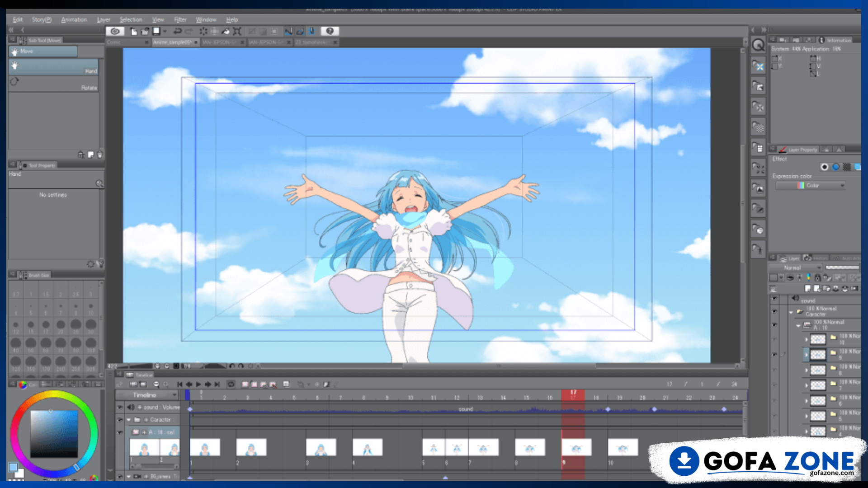868x488 pixels.
Task: Open the Edit menu
Action: 18,19
